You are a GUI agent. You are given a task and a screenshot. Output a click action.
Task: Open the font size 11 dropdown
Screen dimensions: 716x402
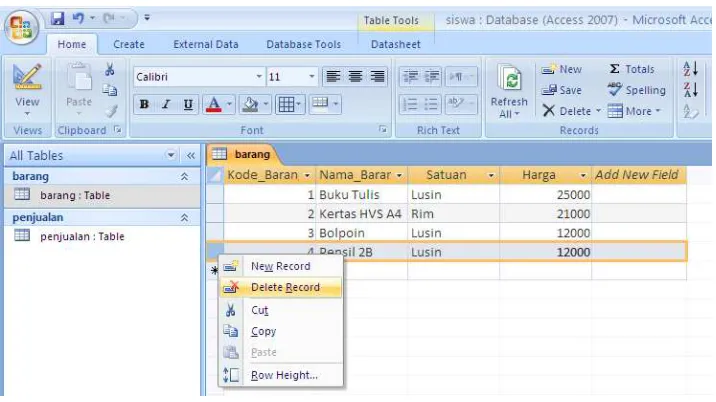pos(312,76)
